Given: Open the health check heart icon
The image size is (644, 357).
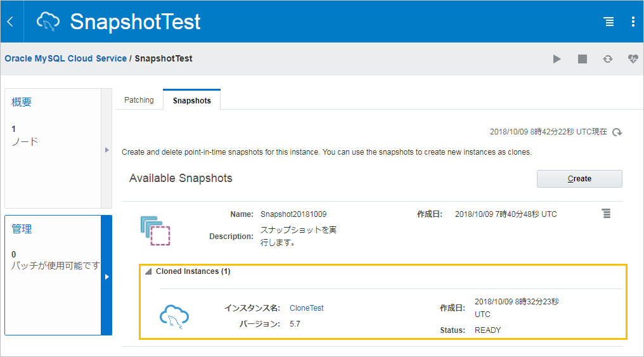Looking at the screenshot, I should [633, 59].
